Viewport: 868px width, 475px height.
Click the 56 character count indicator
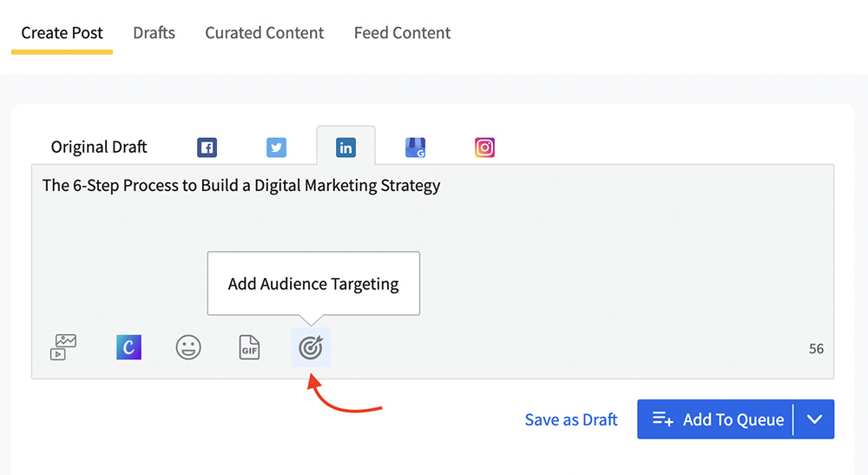pos(816,349)
